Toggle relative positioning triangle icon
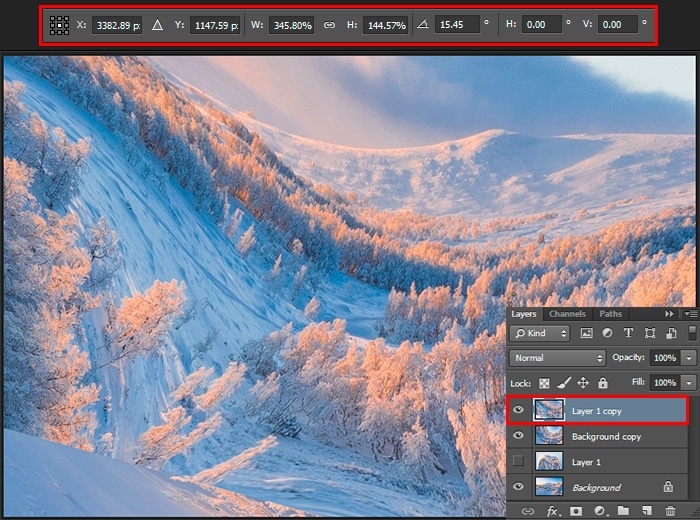The height and width of the screenshot is (520, 700). pyautogui.click(x=157, y=24)
